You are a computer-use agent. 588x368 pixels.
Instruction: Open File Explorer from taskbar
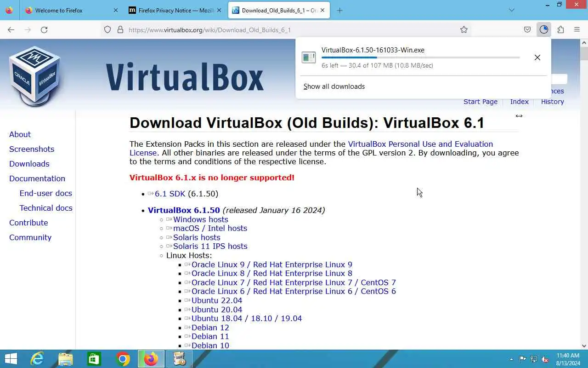point(65,359)
